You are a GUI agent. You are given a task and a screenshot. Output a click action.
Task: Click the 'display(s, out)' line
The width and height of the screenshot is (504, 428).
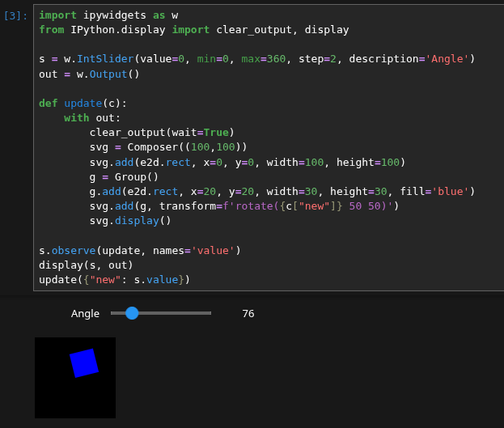tap(86, 265)
